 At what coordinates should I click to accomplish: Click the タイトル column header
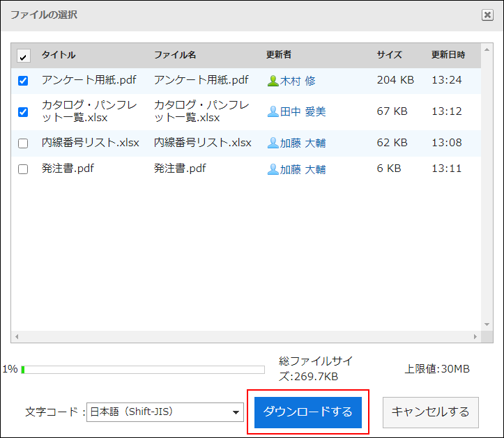pos(59,55)
